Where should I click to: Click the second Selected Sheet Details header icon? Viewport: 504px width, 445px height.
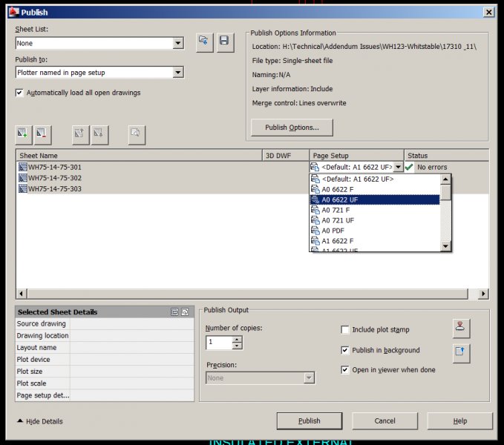(185, 311)
